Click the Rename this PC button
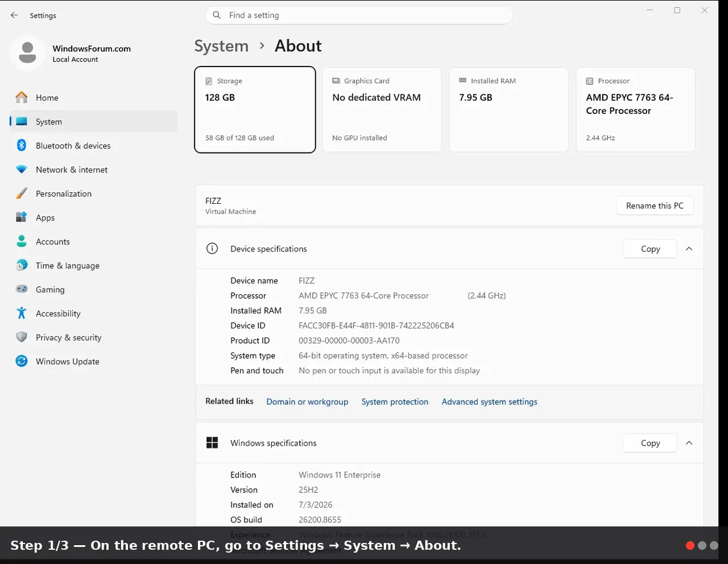The image size is (728, 564). pos(655,205)
